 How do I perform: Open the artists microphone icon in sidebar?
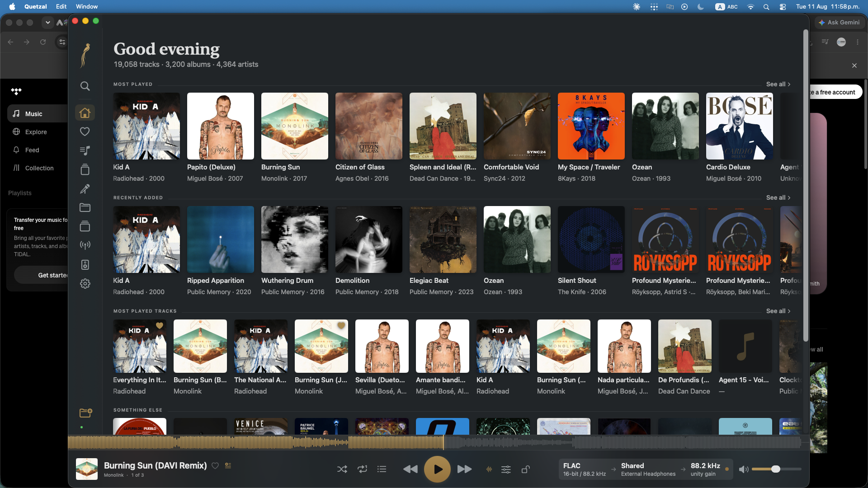[x=85, y=188]
